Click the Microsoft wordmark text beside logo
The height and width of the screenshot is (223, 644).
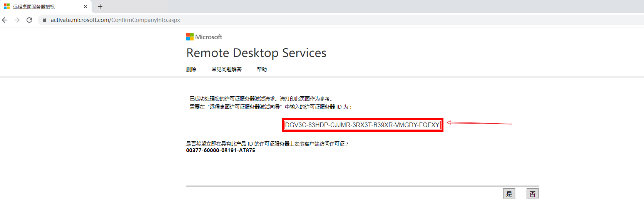(x=209, y=37)
